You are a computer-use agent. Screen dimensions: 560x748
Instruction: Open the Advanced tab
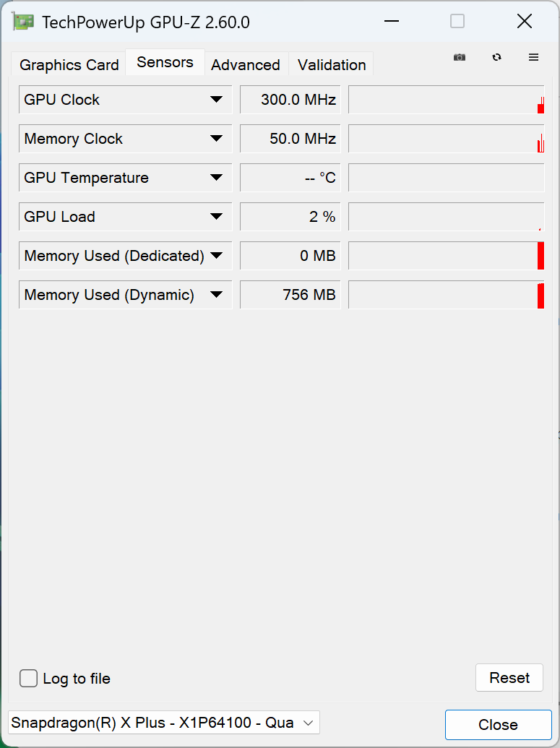click(246, 65)
